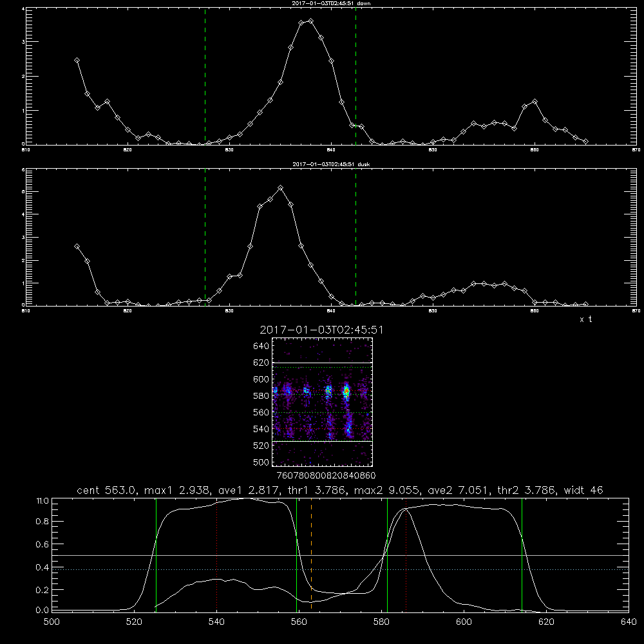
Task: Click the '640' y-axis label of image plot
Action: (261, 346)
